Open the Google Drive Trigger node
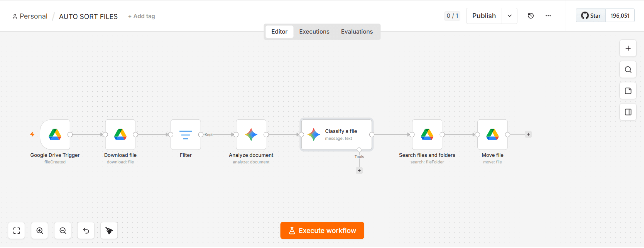This screenshot has width=644, height=248. point(55,134)
